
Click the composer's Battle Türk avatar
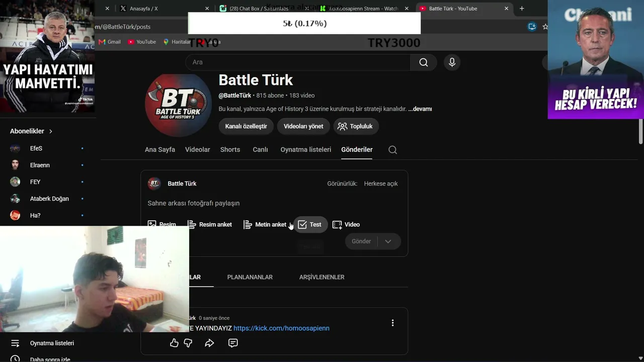154,184
